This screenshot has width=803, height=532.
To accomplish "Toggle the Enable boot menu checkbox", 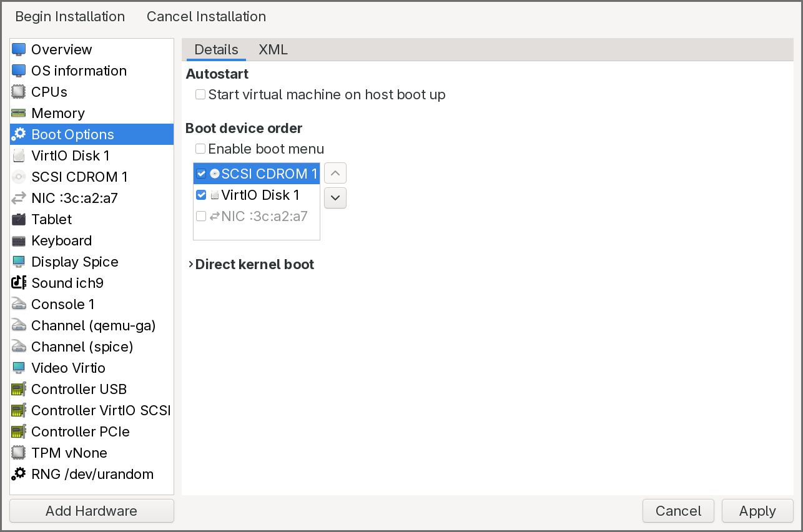I will pyautogui.click(x=200, y=149).
